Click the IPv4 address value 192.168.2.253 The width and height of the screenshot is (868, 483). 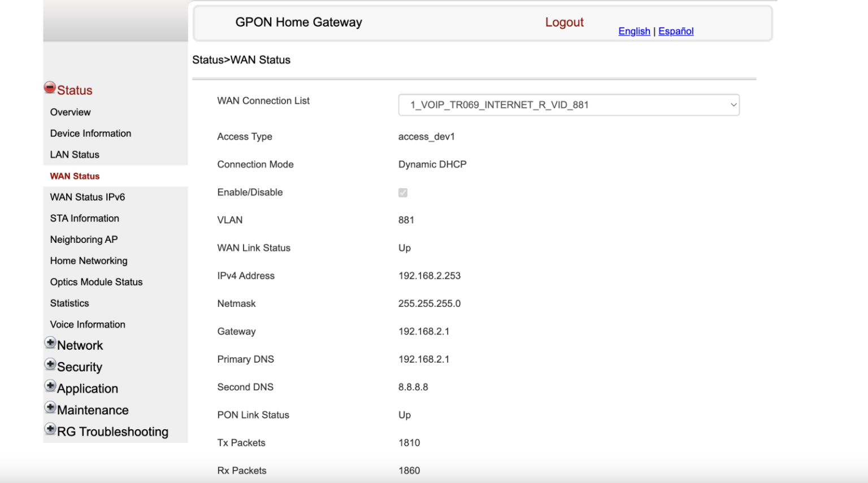429,276
